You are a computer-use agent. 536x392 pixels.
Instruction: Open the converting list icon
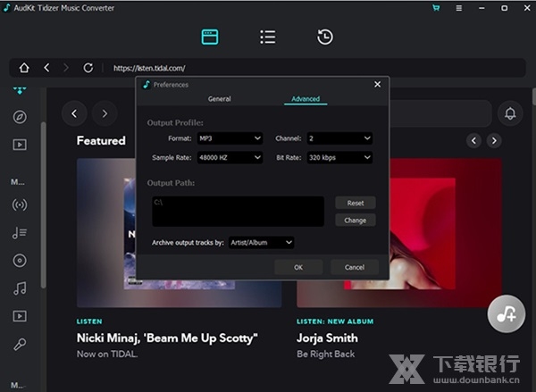point(267,38)
